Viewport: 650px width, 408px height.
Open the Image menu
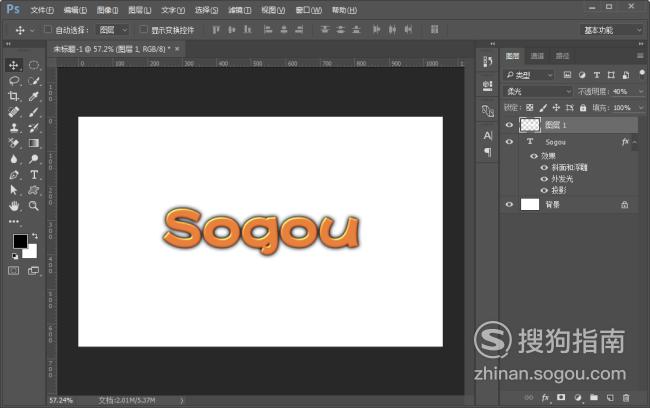point(107,10)
